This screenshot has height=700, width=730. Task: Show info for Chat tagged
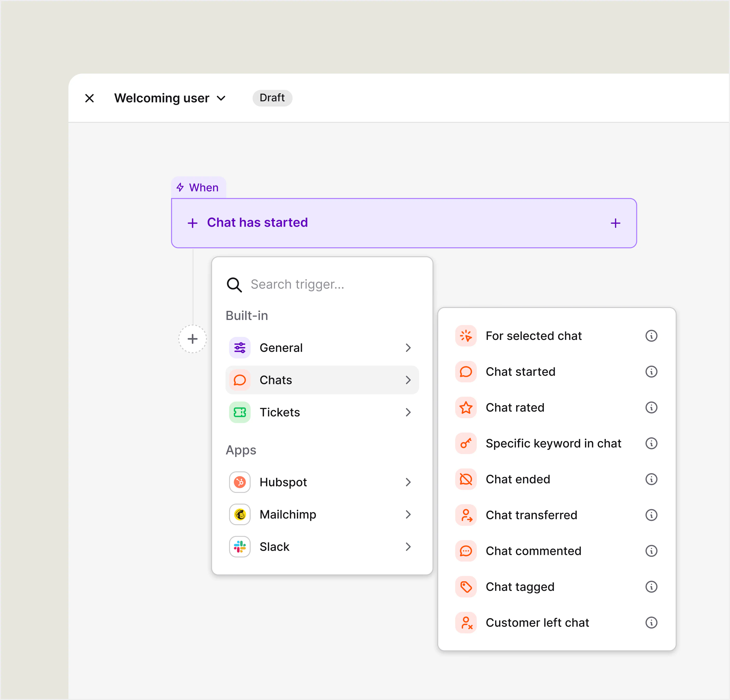pyautogui.click(x=651, y=587)
